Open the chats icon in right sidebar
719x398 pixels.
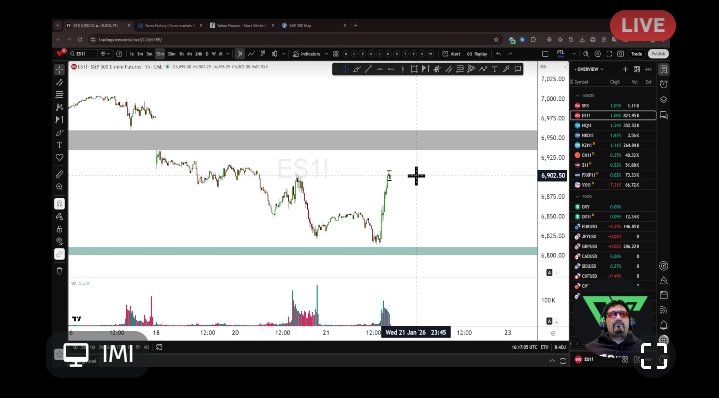[x=663, y=115]
